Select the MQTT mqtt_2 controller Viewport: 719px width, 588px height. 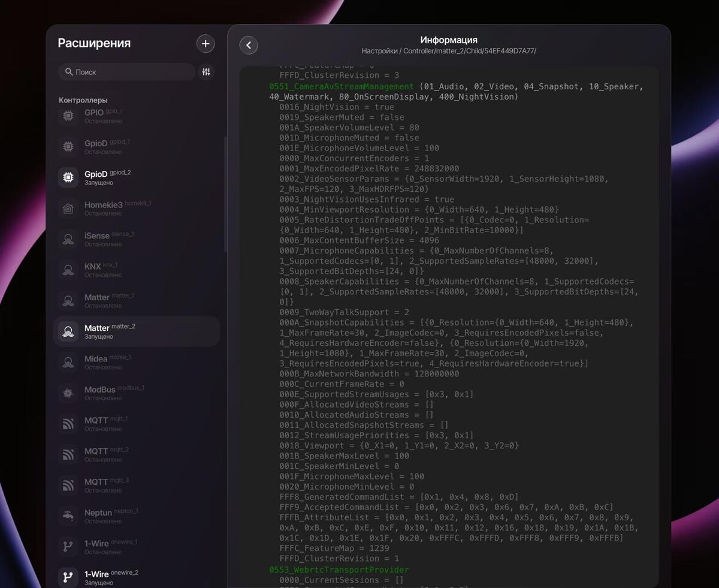(x=137, y=455)
